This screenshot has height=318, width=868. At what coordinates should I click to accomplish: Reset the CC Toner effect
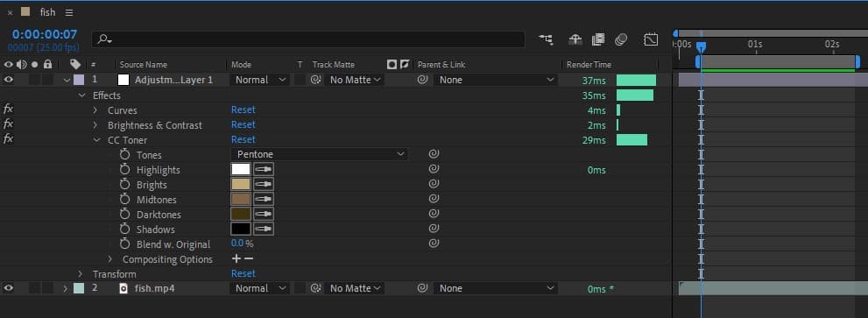coord(243,139)
